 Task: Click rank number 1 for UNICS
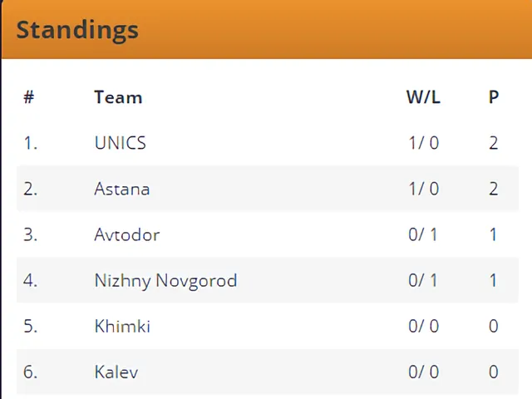point(31,143)
